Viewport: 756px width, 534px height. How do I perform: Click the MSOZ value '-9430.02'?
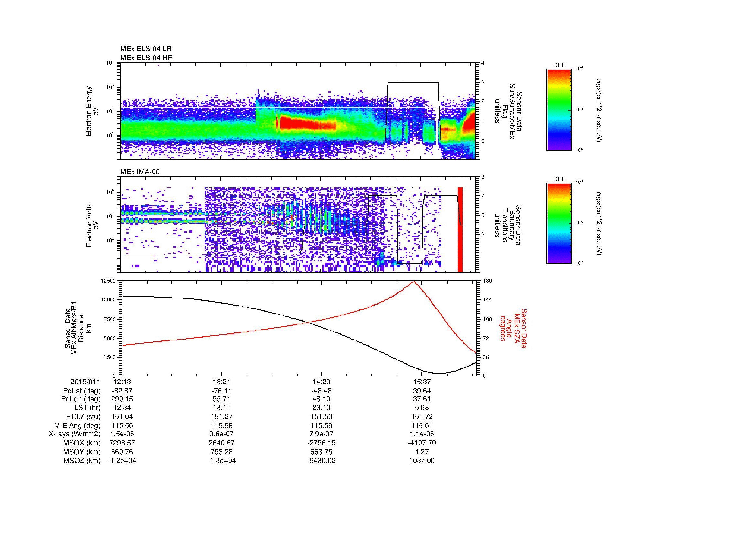(321, 461)
